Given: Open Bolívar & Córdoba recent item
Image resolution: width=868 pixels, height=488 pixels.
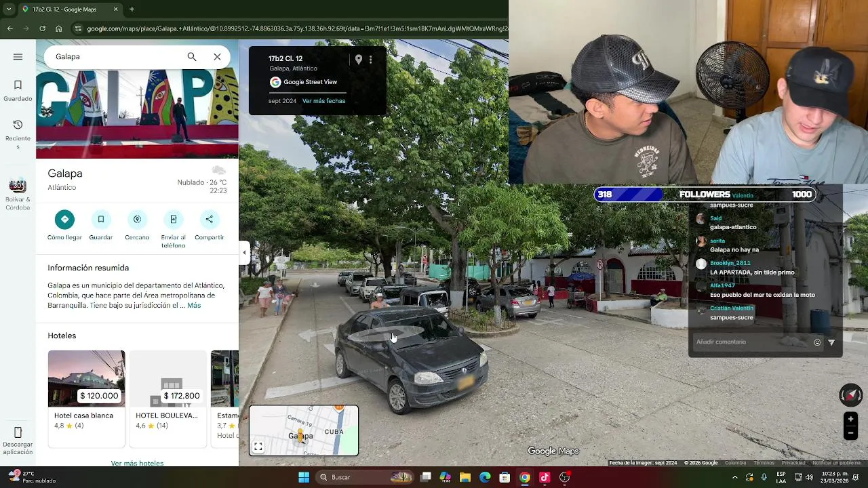Looking at the screenshot, I should tap(18, 194).
